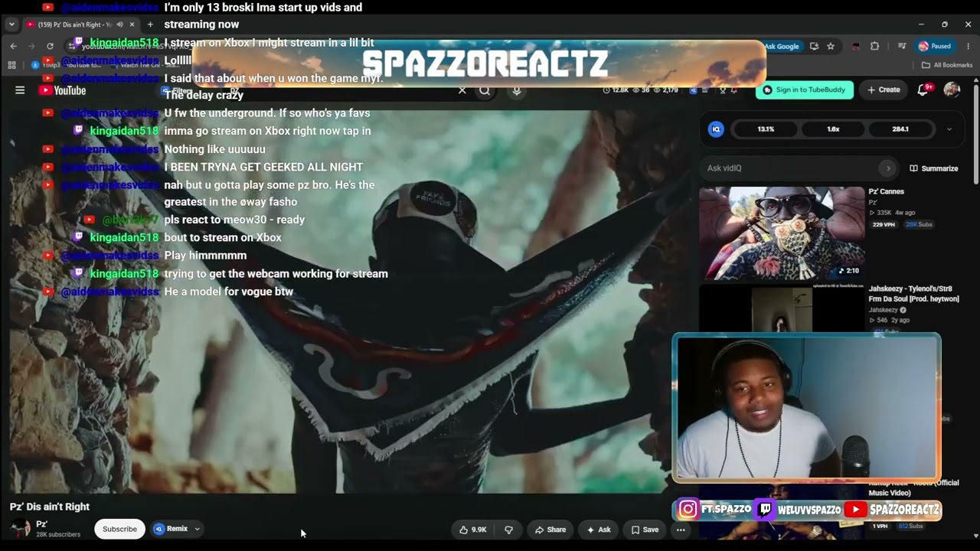This screenshot has height=551, width=980.
Task: Open the Jahskeezy Tylenol's video thumbnail
Action: pyautogui.click(x=782, y=308)
